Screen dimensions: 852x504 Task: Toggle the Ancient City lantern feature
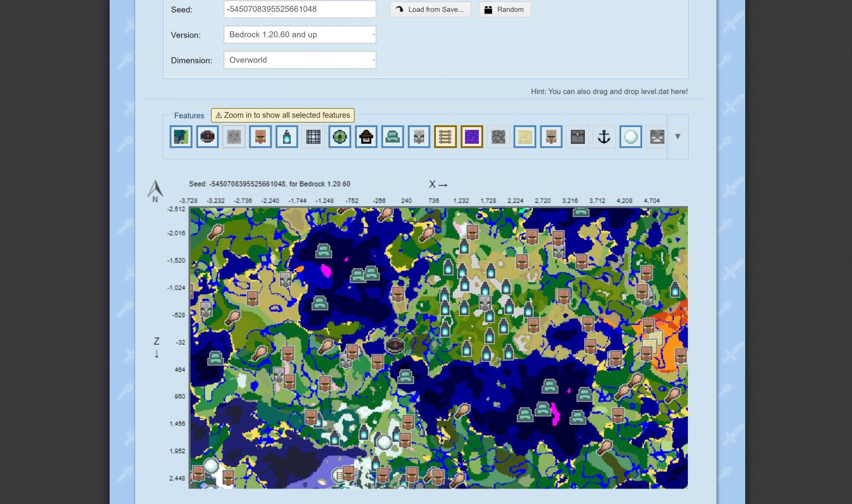(x=287, y=137)
